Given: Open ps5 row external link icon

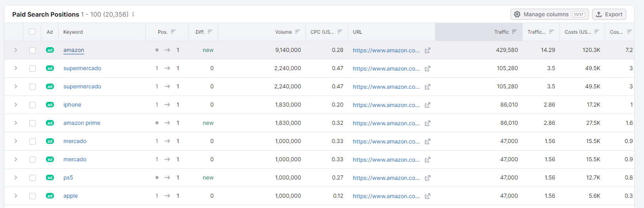Looking at the screenshot, I should click(x=427, y=178).
